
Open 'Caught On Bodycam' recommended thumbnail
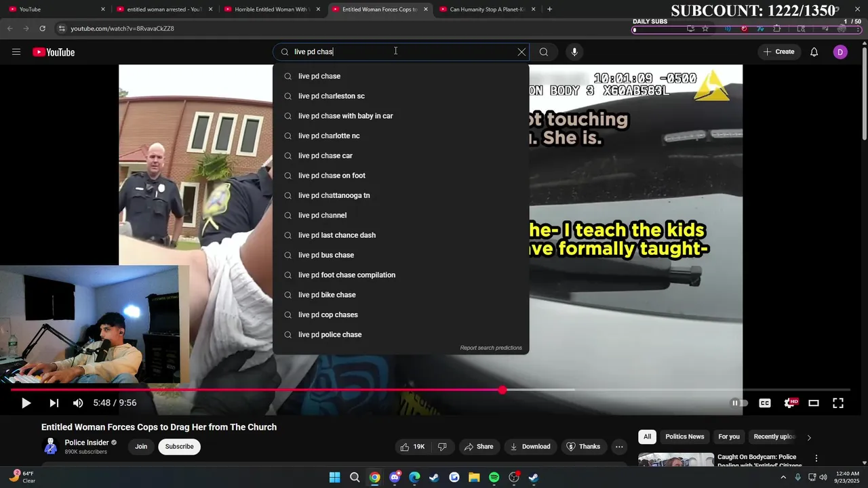point(676,460)
